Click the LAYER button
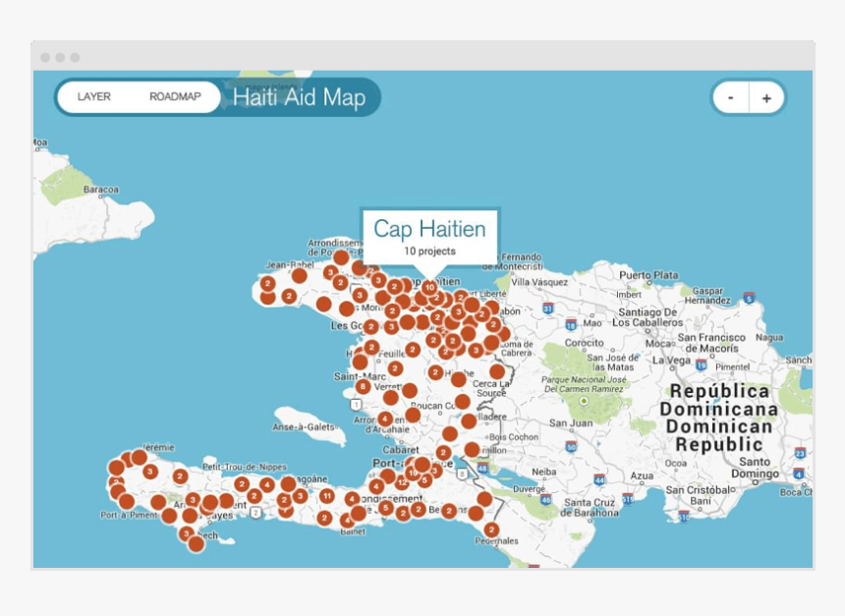Viewport: 845px width, 616px height. pos(93,96)
